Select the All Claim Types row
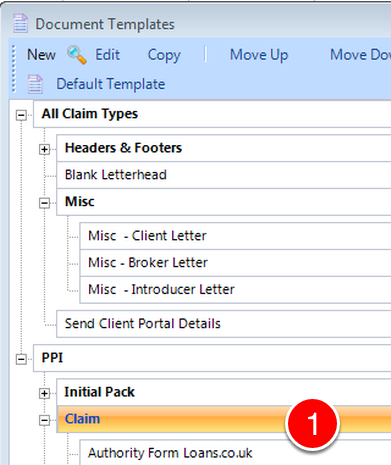The height and width of the screenshot is (465, 391). pyautogui.click(x=212, y=114)
